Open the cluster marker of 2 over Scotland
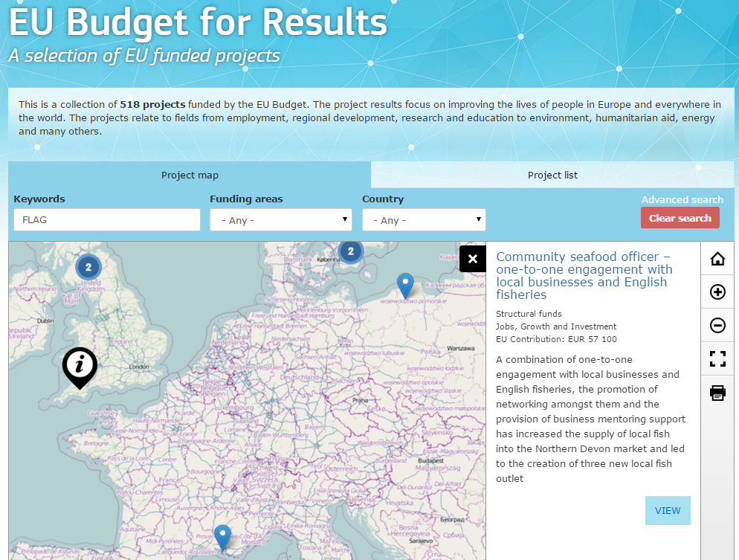The image size is (739, 560). click(88, 267)
